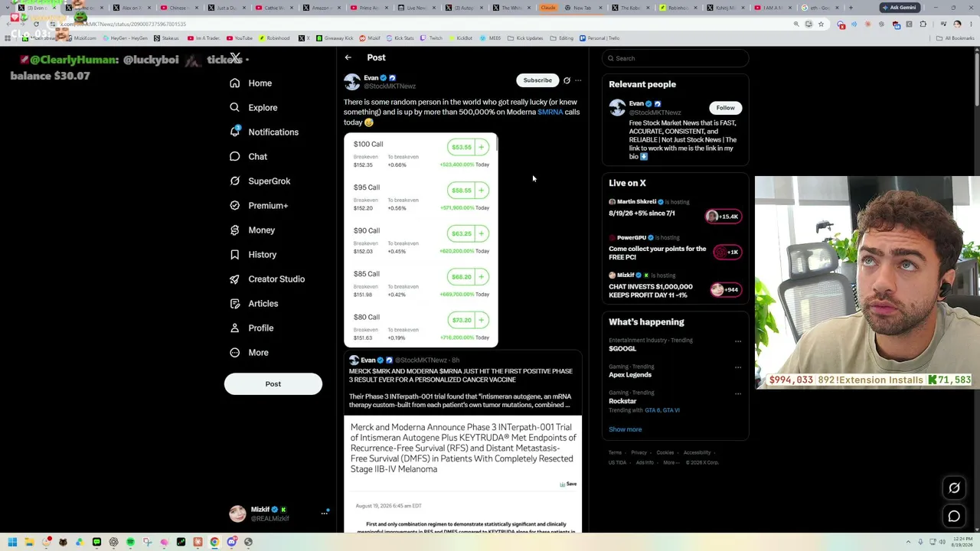Open the All Bookmarks folder
Viewport: 980px width, 551px height.
point(955,38)
